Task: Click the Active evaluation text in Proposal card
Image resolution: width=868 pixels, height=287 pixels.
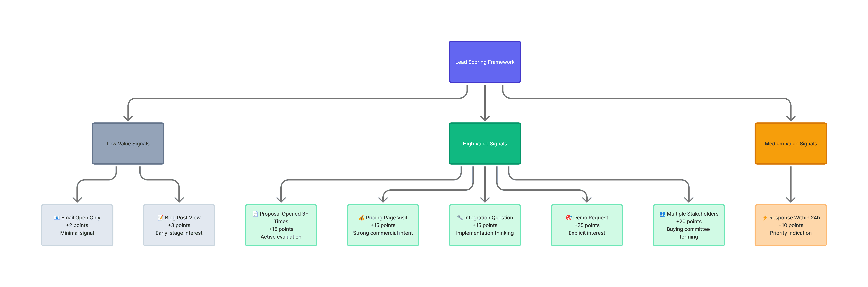Action: 281,237
